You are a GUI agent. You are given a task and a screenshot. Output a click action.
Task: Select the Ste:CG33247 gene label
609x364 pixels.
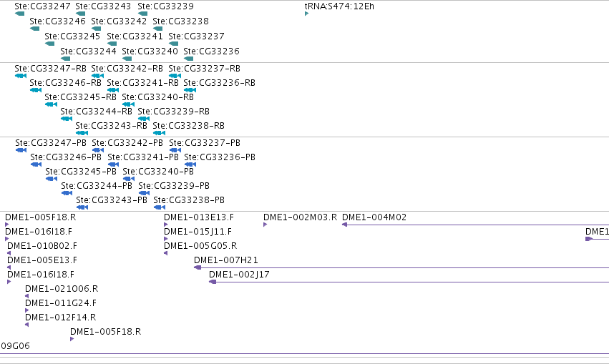click(43, 6)
